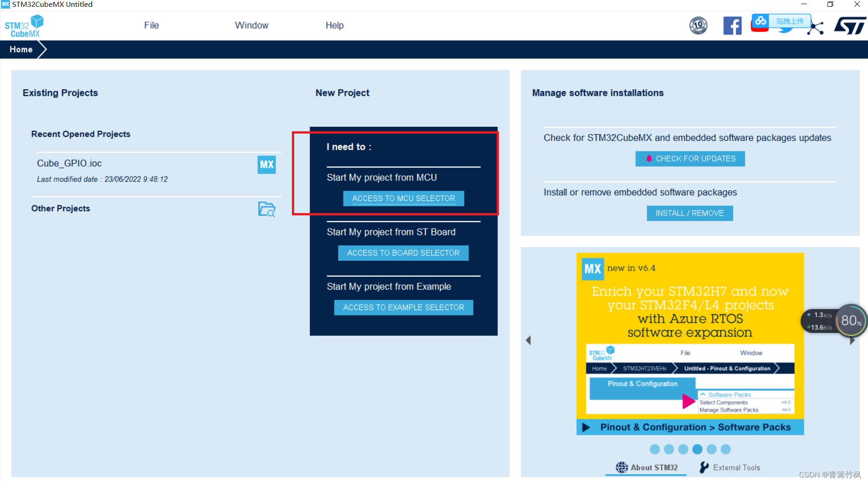Click 'Last modified date : 23/06/2022 9:48:12' text

(102, 179)
